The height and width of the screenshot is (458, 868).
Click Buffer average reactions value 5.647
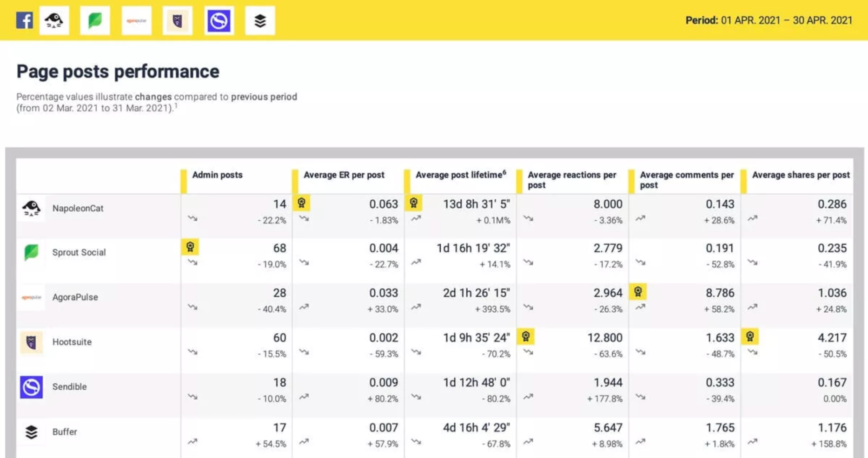pos(608,428)
